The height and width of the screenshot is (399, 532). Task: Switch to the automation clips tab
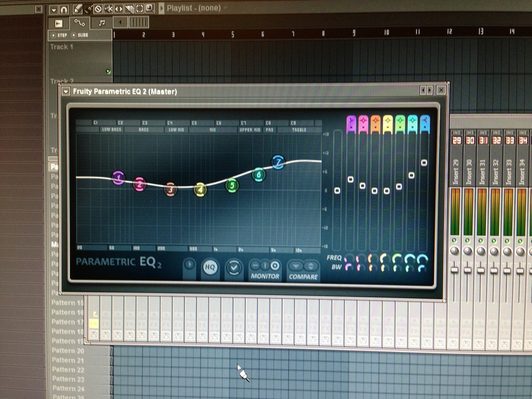(79, 23)
